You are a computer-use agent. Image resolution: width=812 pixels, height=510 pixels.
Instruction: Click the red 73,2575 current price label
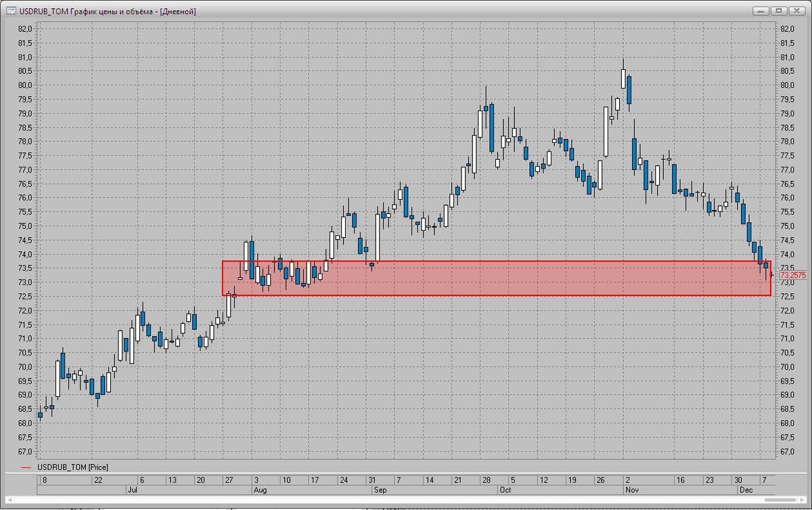[792, 276]
